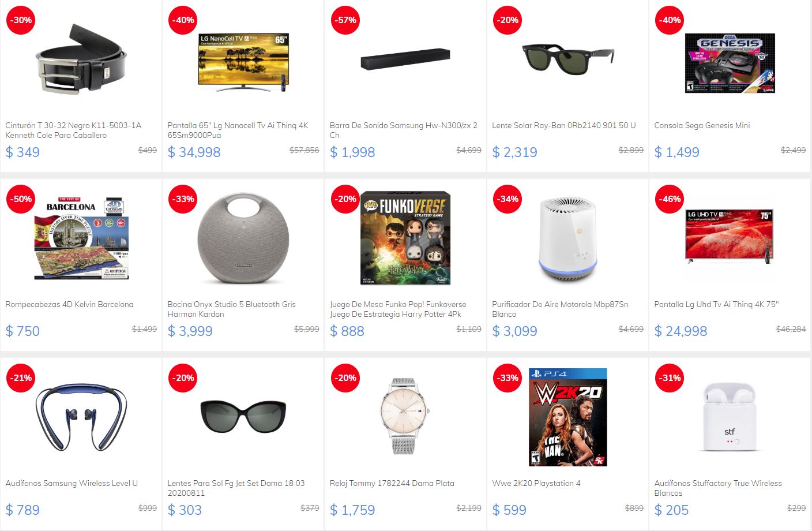Select the Harman Kardon Onyx speaker image
812x531 pixels.
243,238
